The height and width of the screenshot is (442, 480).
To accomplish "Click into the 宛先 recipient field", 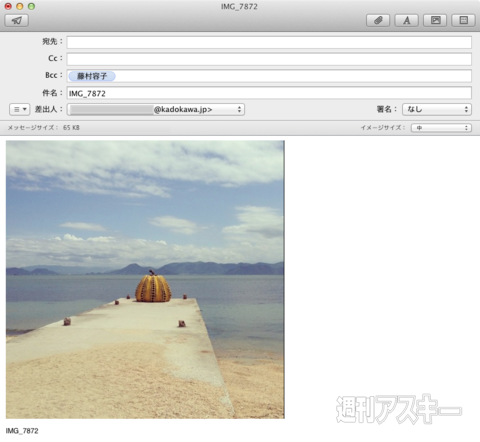I will (x=269, y=42).
